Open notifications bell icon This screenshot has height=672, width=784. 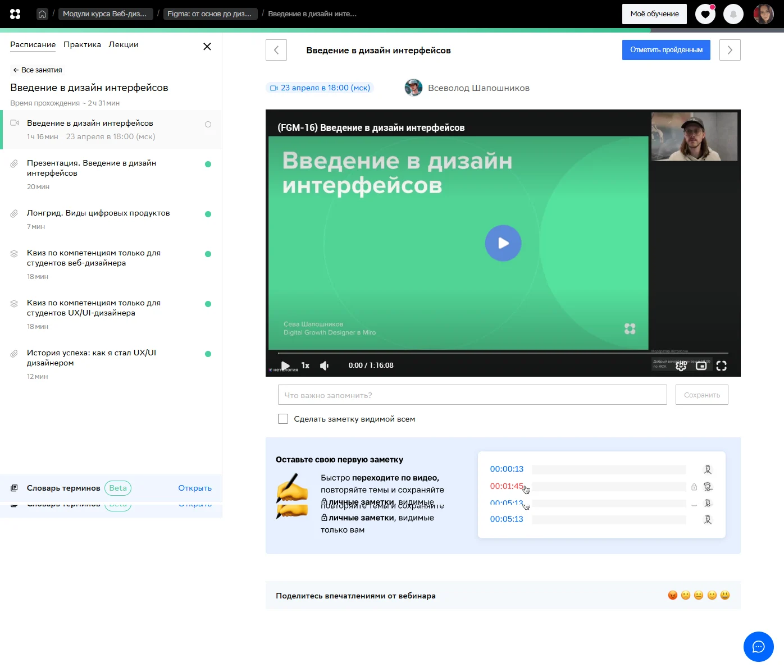tap(733, 14)
